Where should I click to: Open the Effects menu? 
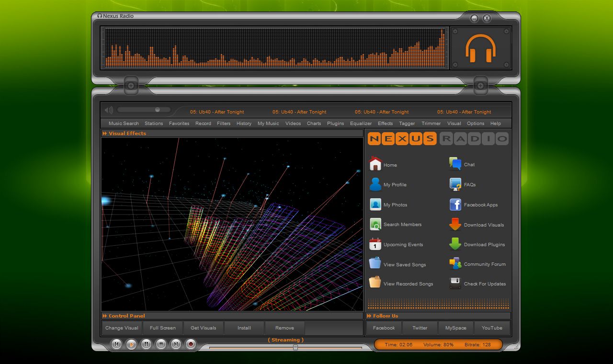point(385,124)
